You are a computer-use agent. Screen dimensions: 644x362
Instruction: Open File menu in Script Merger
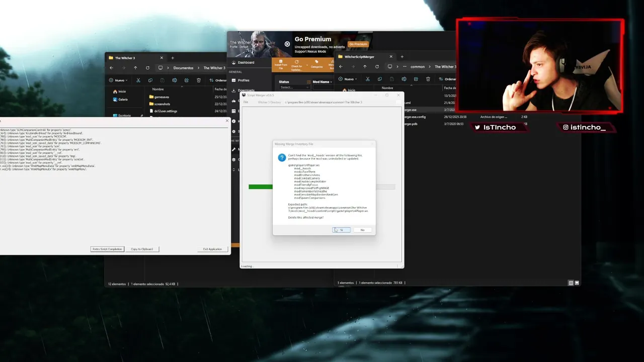pyautogui.click(x=246, y=102)
